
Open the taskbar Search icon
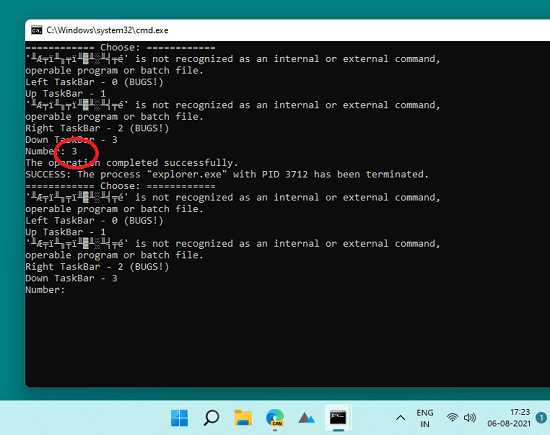(211, 418)
